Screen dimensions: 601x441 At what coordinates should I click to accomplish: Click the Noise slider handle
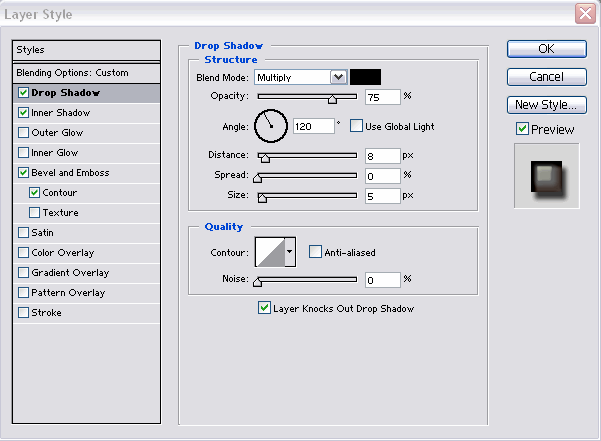point(258,282)
